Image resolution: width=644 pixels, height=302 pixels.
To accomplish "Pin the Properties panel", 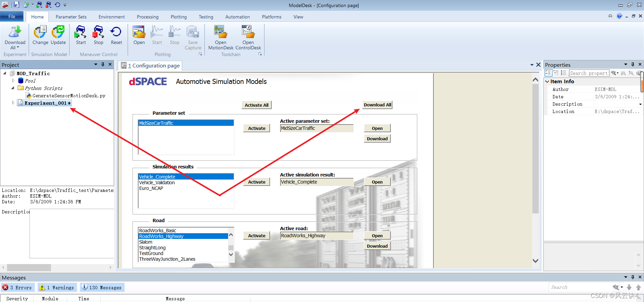I will pyautogui.click(x=633, y=64).
